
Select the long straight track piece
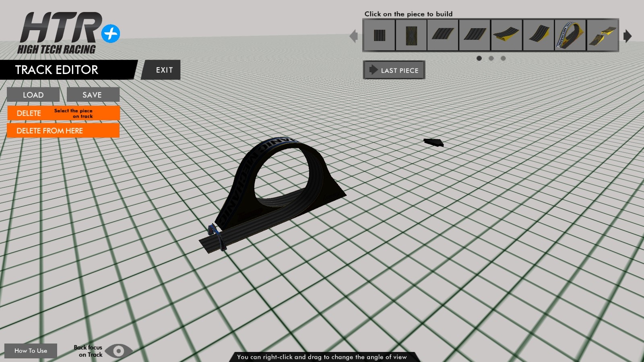[x=411, y=35]
